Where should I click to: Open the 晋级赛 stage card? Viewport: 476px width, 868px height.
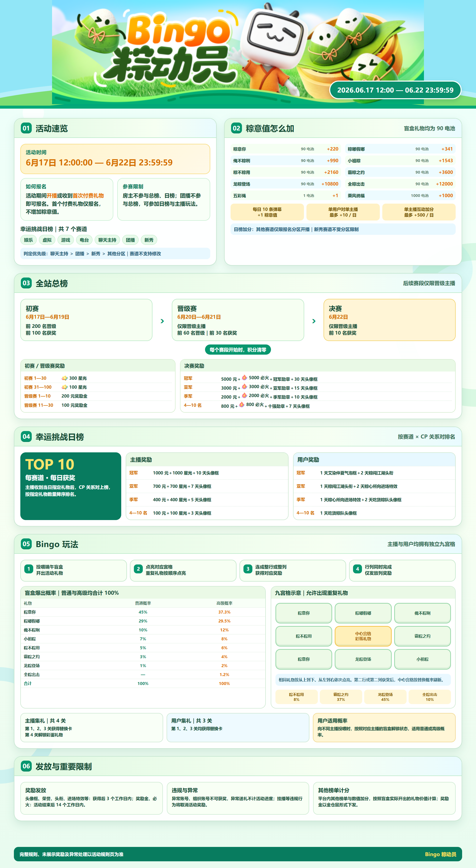238,320
